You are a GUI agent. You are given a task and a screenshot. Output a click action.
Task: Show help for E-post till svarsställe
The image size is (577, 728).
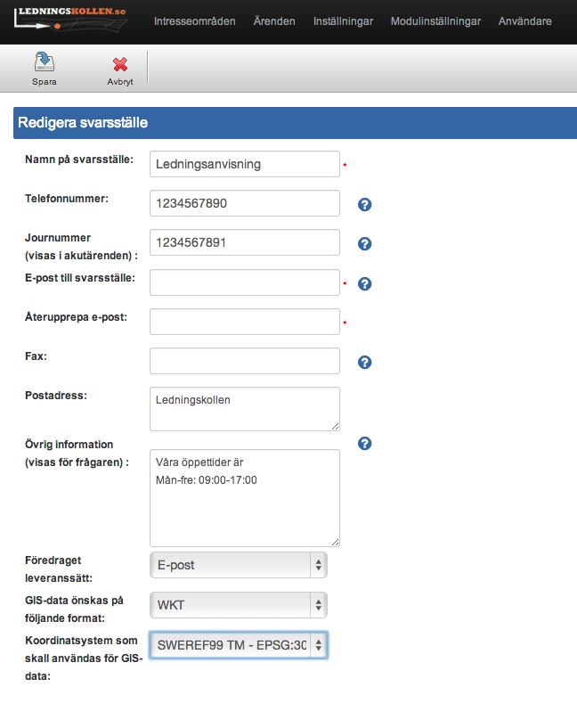click(364, 284)
